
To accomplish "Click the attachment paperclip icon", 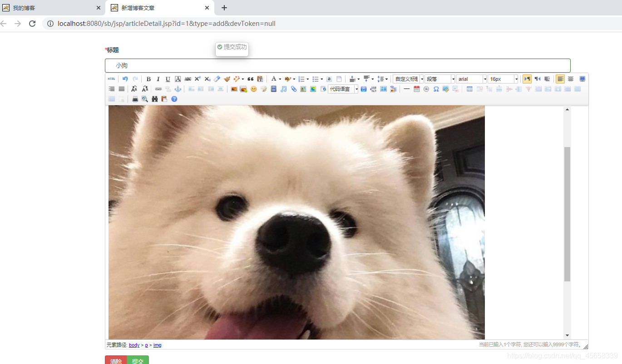I will pyautogui.click(x=293, y=89).
